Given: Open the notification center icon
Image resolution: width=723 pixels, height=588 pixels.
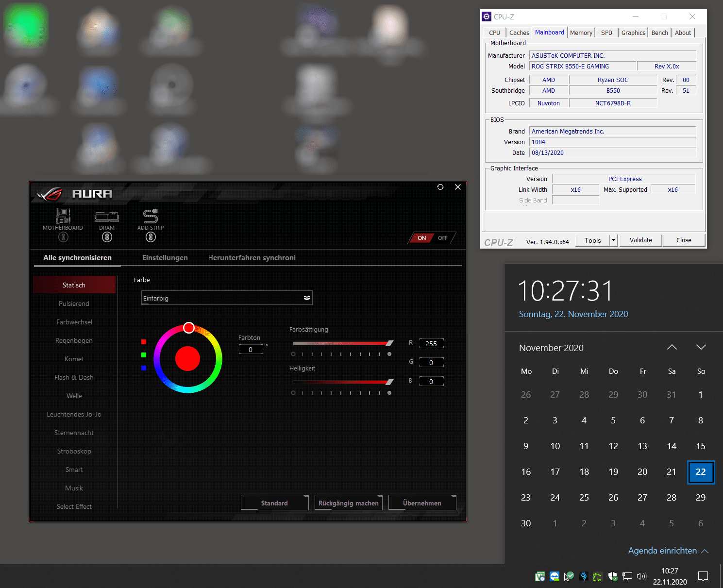Looking at the screenshot, I should click(x=703, y=576).
